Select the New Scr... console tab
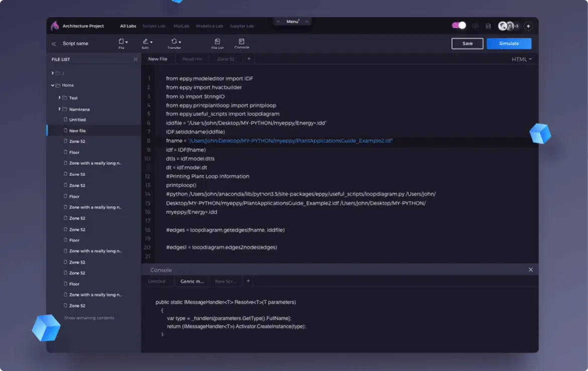Image resolution: width=588 pixels, height=371 pixels. [226, 281]
